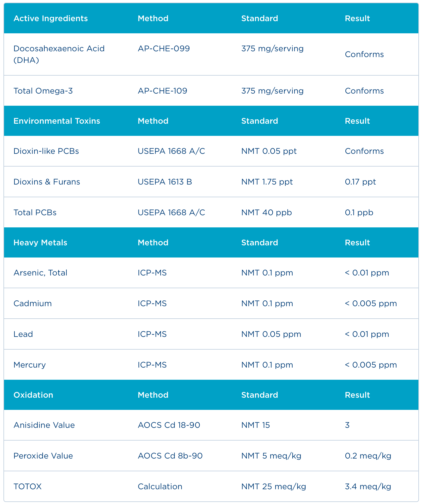
Task: Click the USEPA 1613 B method cell
Action: click(165, 182)
